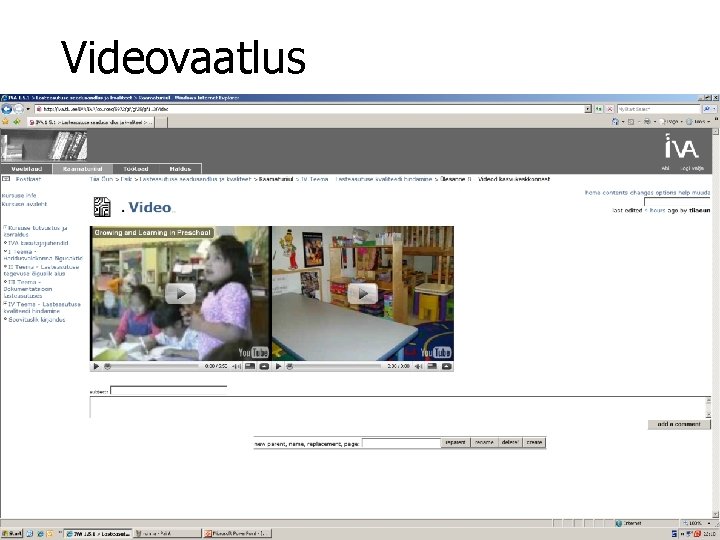Open Soovituslik kirjandus sidebar item
The width and height of the screenshot is (720, 540).
36,320
